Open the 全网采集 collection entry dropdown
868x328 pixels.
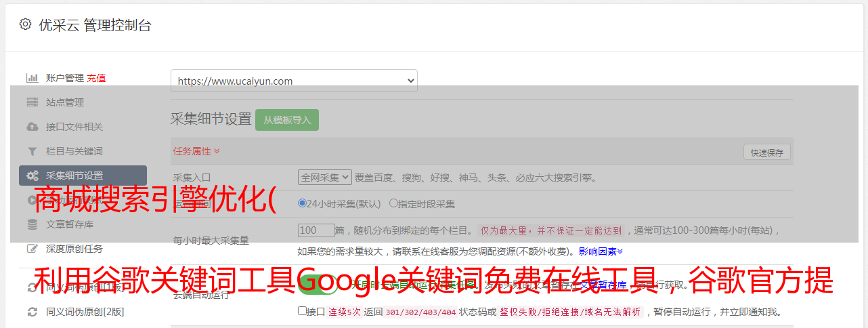pyautogui.click(x=325, y=178)
